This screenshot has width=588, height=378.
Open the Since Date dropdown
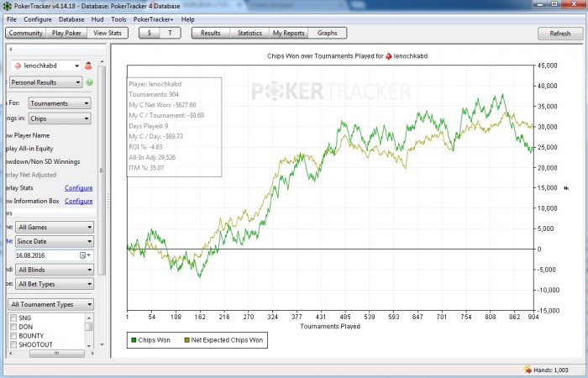[55, 241]
